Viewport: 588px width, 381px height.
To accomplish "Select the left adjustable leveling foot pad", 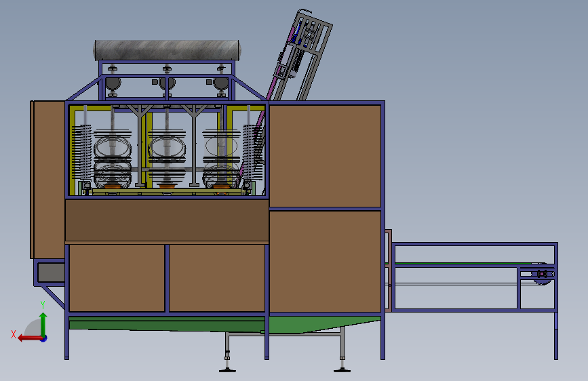I will pos(228,371).
